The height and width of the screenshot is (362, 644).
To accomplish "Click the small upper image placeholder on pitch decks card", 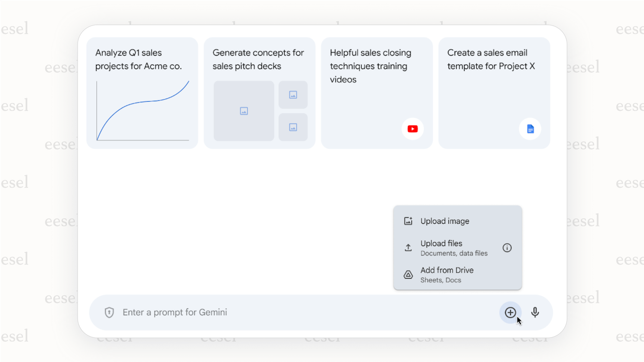I will coord(293,95).
